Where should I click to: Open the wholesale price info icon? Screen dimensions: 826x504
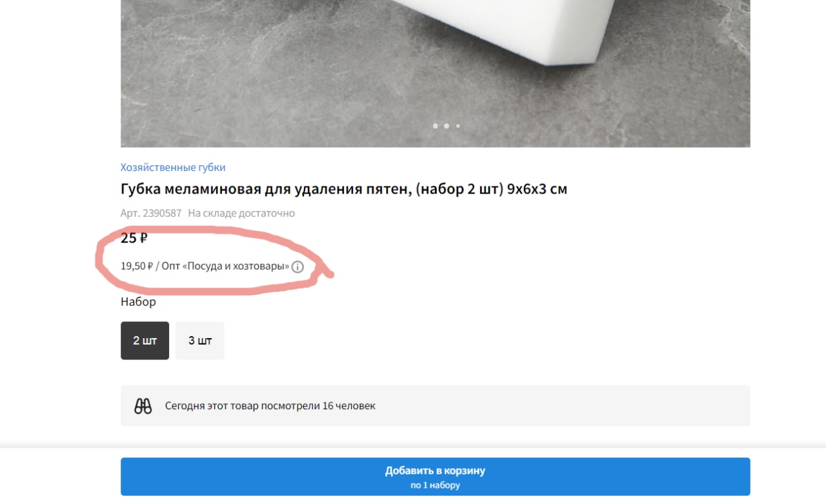tap(297, 267)
